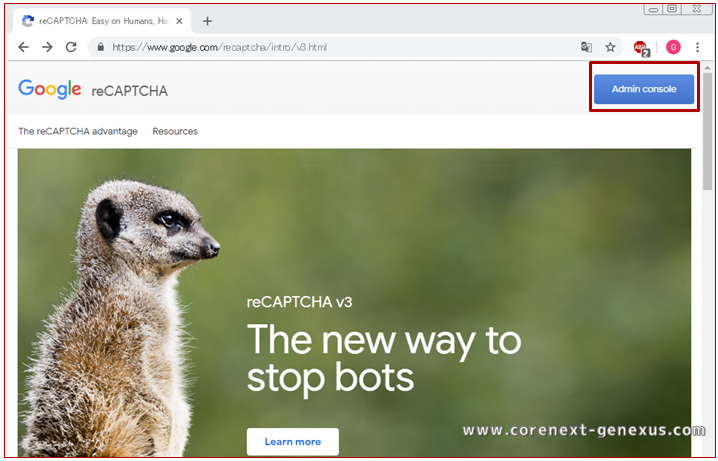The height and width of the screenshot is (461, 718).
Task: Open a new tab with plus button
Action: pos(207,21)
